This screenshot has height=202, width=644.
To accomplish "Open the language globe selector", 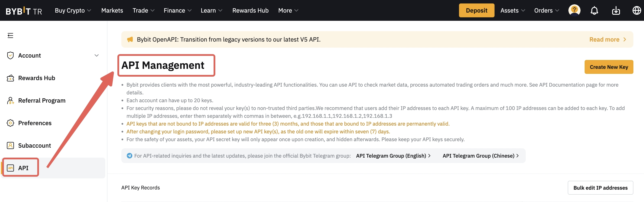I will click(x=636, y=10).
